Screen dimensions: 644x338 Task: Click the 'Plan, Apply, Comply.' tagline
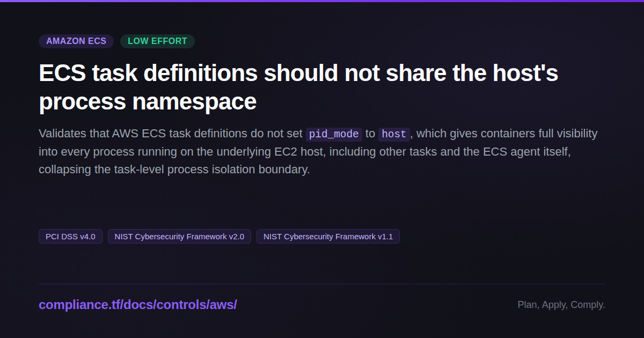tap(561, 305)
